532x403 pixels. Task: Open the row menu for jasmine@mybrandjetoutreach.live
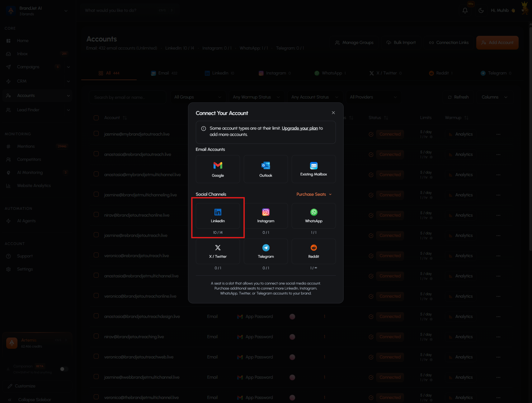pos(498,134)
